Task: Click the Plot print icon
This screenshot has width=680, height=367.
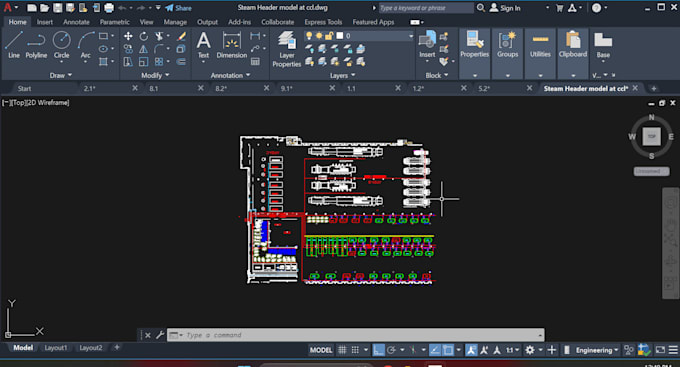Action: [x=109, y=8]
